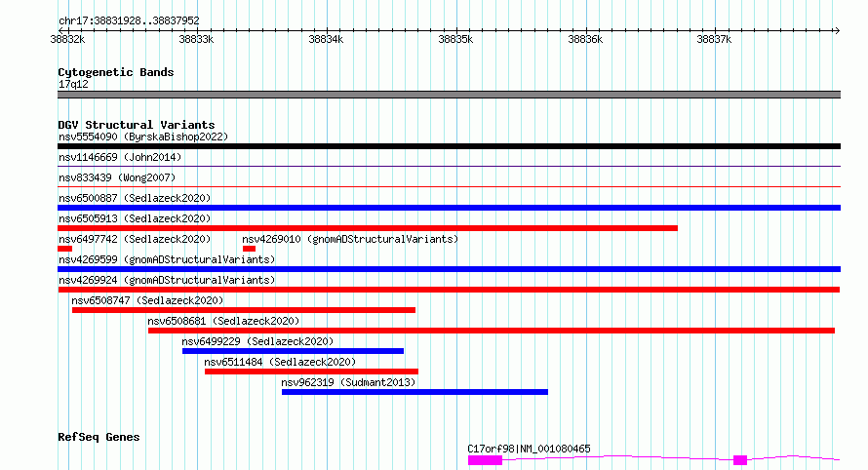Image resolution: width=868 pixels, height=470 pixels.
Task: Click the RefSeq Genes track title
Action: (99, 437)
